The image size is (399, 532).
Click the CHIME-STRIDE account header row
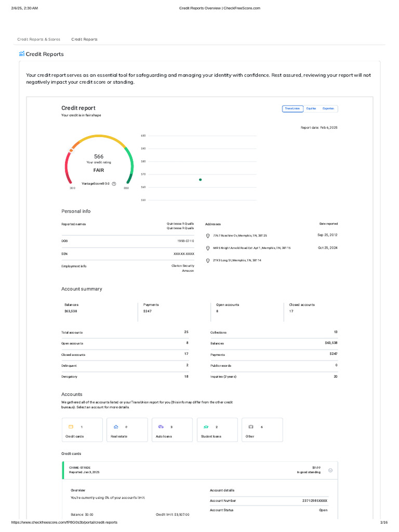[200, 470]
